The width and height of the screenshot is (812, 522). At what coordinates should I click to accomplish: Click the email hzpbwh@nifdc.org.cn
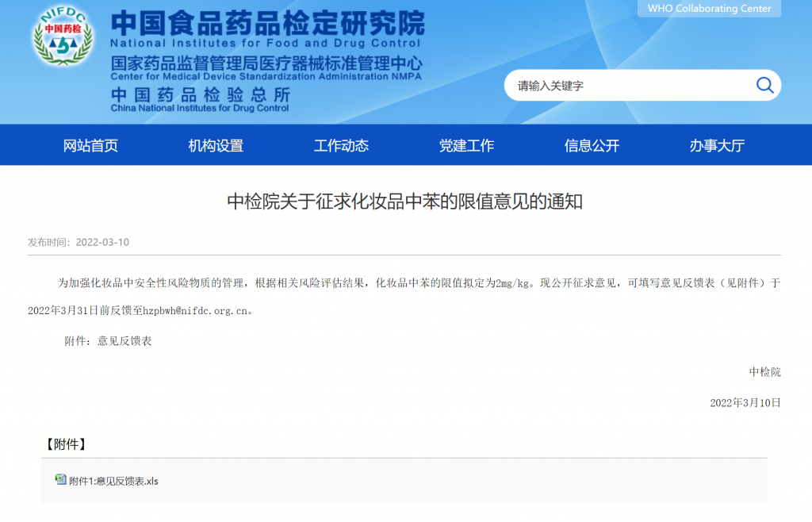coord(195,311)
